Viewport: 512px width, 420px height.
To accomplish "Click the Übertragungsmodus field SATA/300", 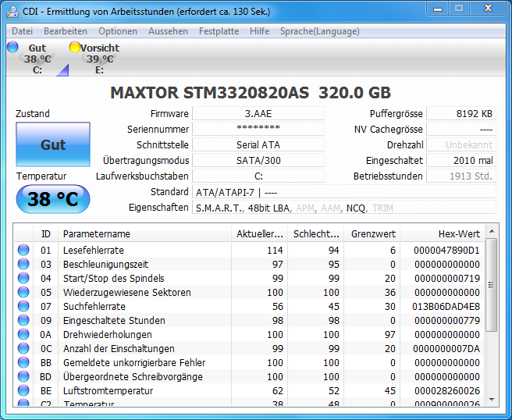I will point(258,160).
